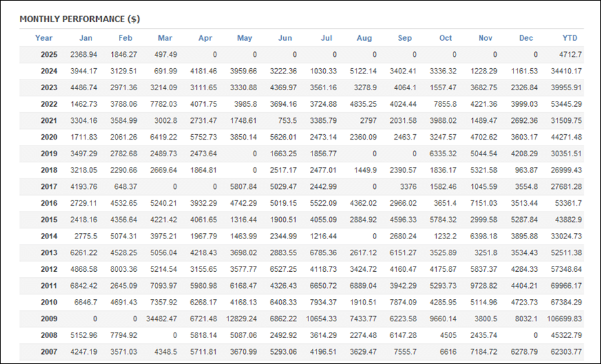Select the Feb 2012 value 8003.36
Image resolution: width=601 pixels, height=364 pixels.
(x=124, y=269)
